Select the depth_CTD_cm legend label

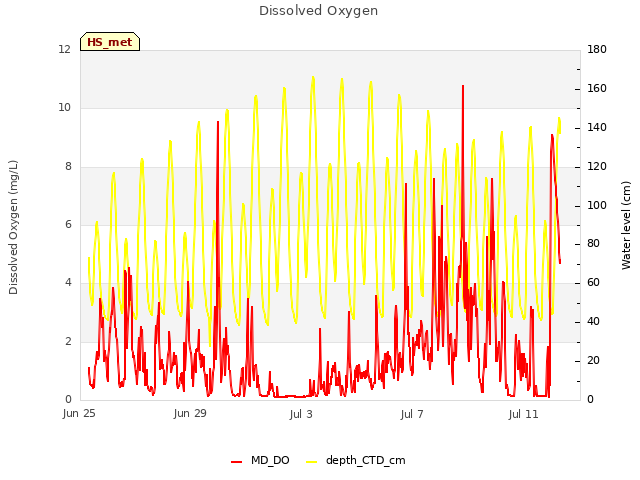(x=366, y=461)
